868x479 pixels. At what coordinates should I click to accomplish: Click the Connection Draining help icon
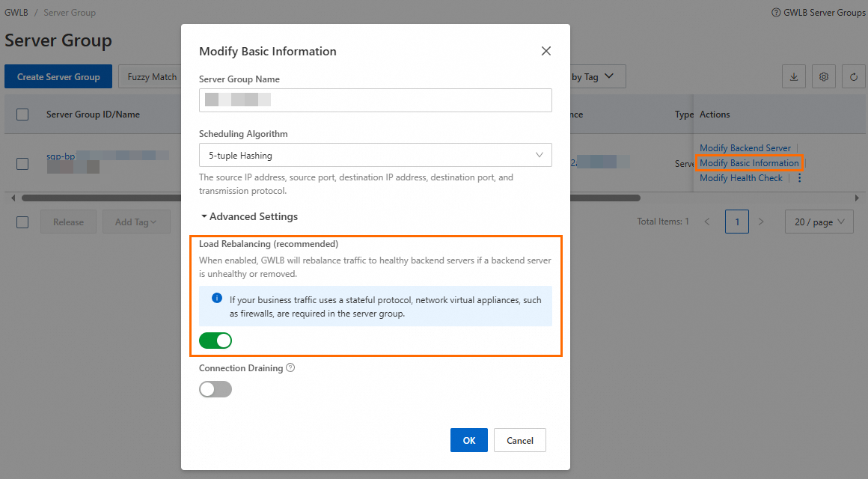(x=290, y=368)
